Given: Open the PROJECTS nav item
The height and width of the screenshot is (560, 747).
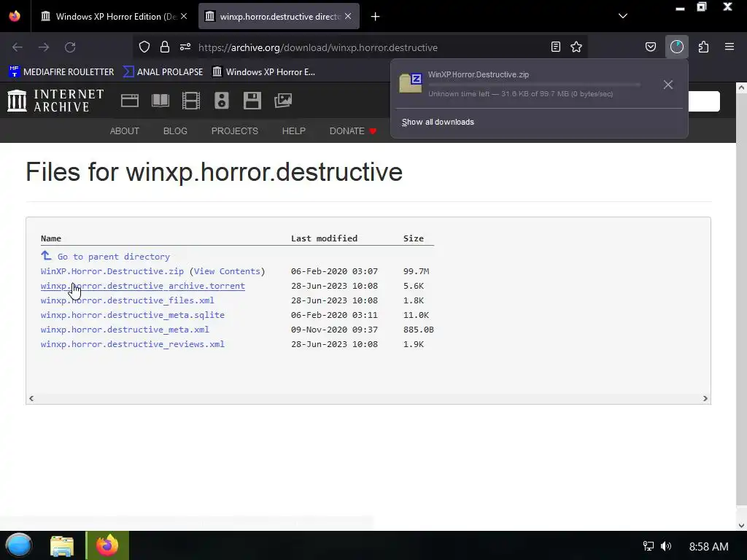Looking at the screenshot, I should click(x=235, y=131).
